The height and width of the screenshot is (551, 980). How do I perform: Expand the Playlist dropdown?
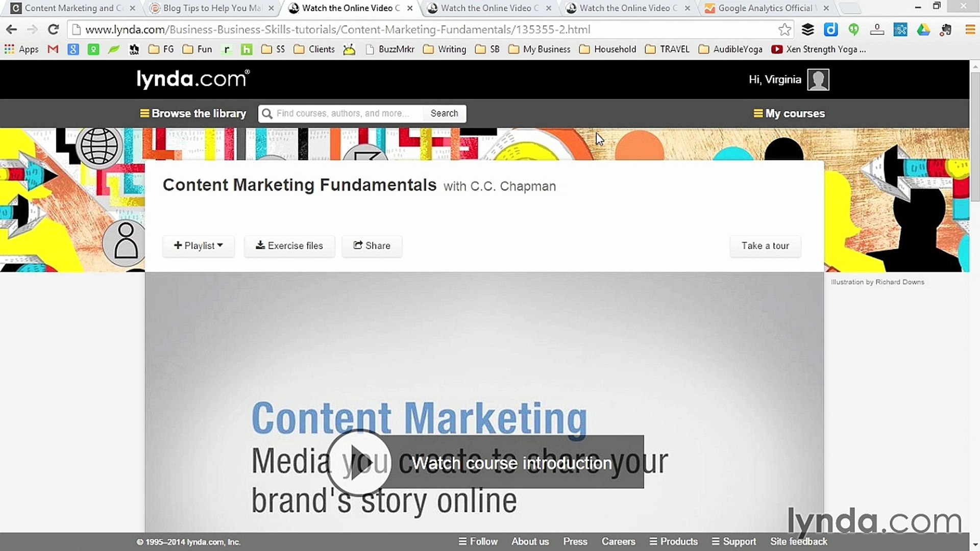199,246
